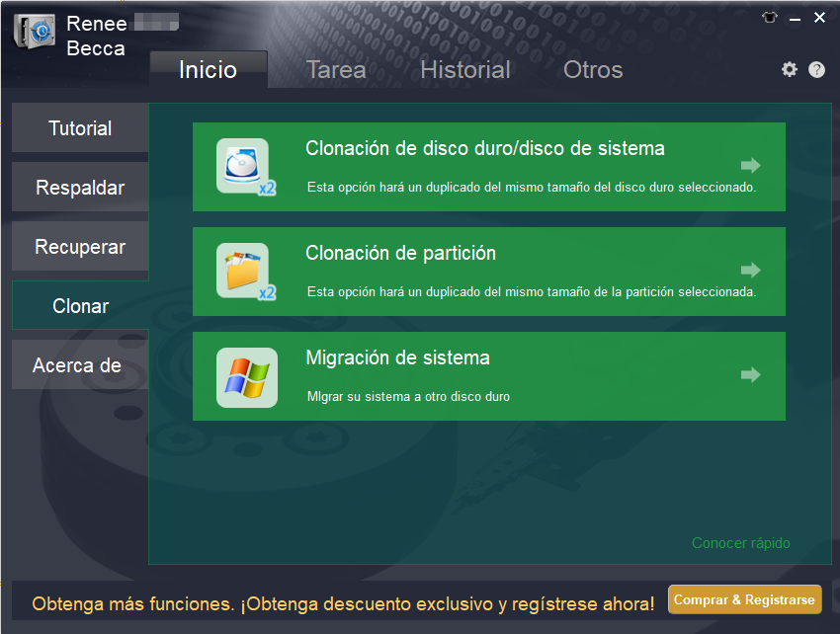Select the Inicio tab
Image resolution: width=840 pixels, height=634 pixels.
[x=208, y=70]
